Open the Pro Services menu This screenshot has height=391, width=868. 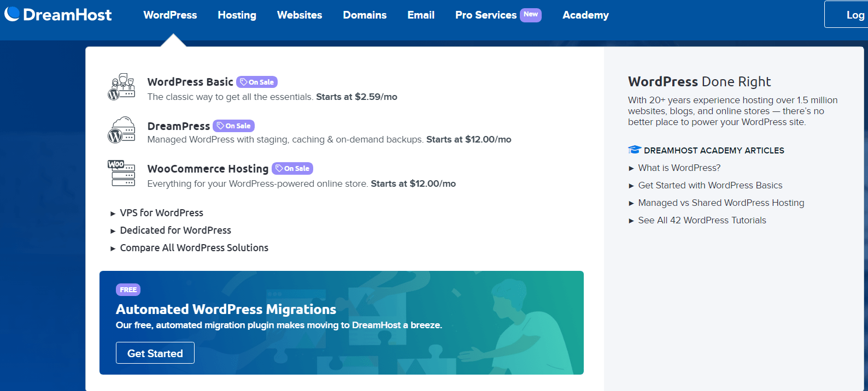click(x=486, y=15)
